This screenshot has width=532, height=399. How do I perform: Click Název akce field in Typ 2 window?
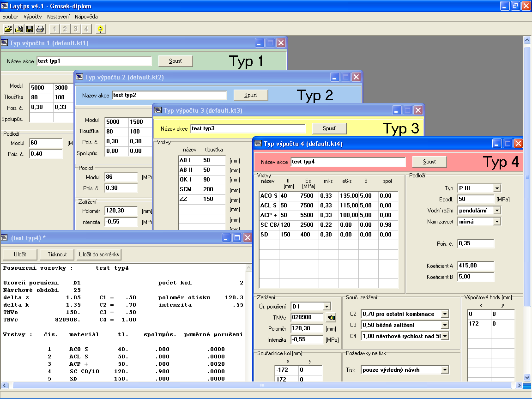pyautogui.click(x=169, y=95)
